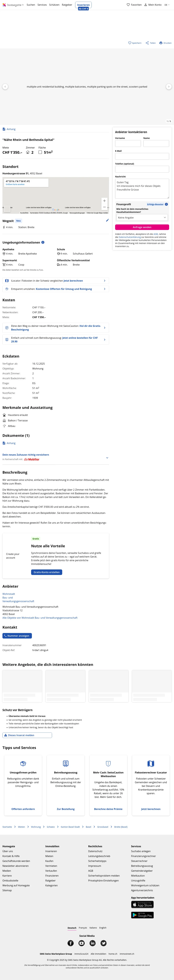Open the Suchen menu item
The width and height of the screenshot is (174, 980).
(31, 5)
